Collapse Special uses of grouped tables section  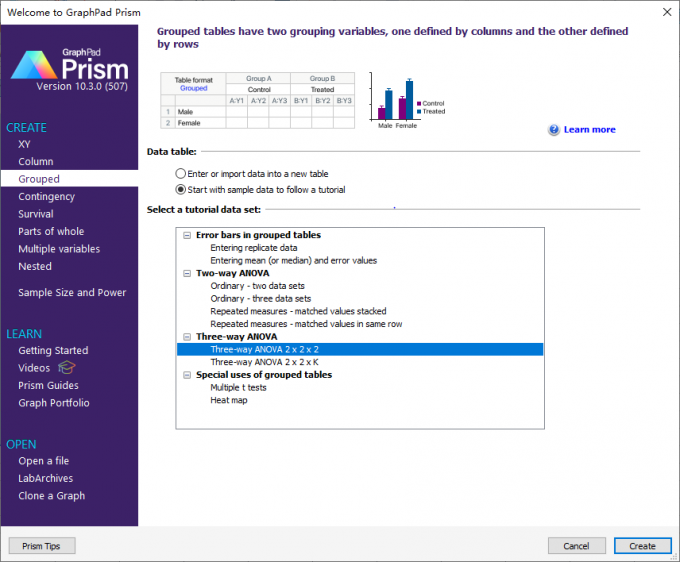[187, 375]
